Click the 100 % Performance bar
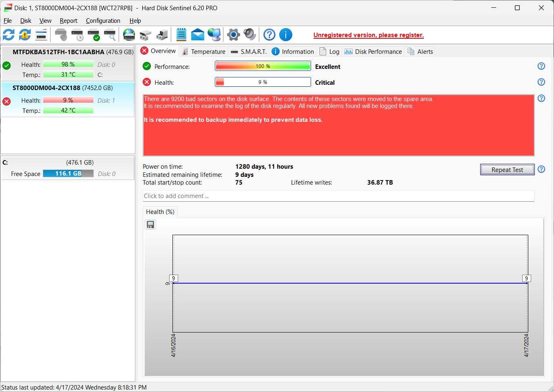Image resolution: width=554 pixels, height=392 pixels. (x=263, y=66)
